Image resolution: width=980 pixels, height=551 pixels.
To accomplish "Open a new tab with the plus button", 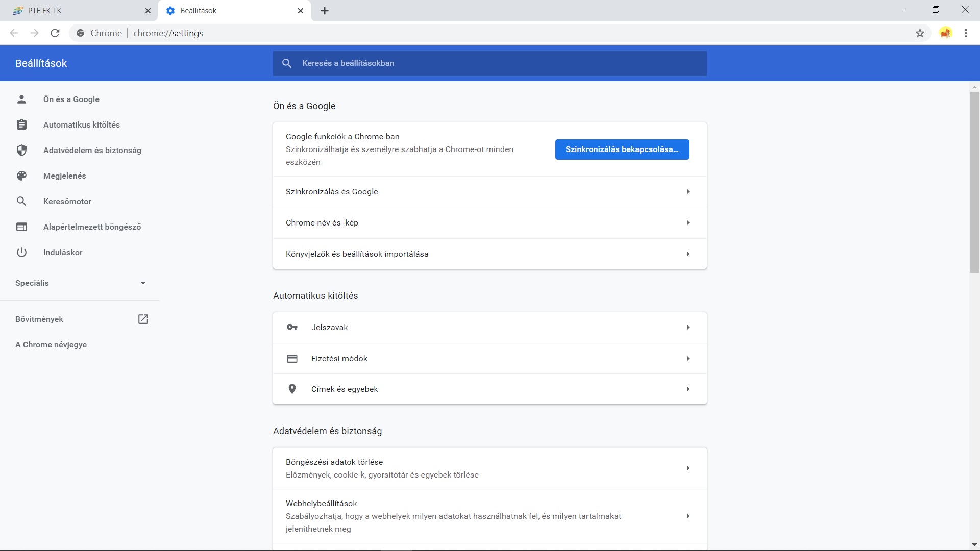I will pos(325,11).
